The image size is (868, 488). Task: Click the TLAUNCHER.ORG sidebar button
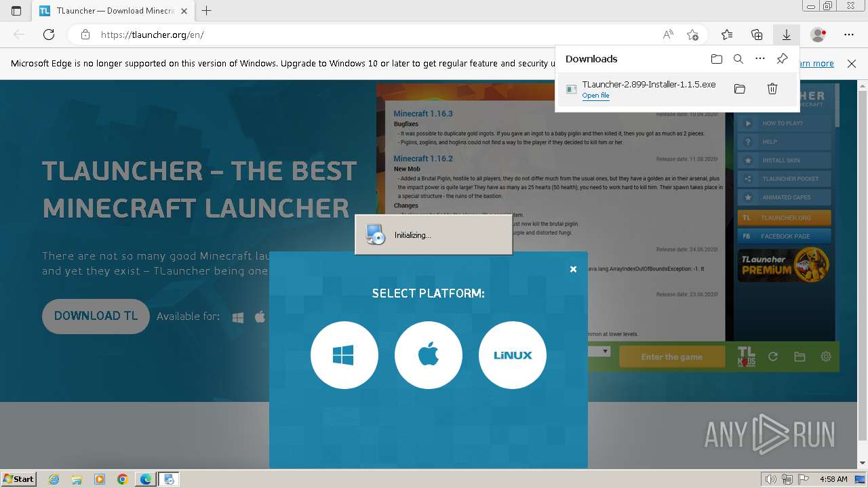click(x=784, y=218)
